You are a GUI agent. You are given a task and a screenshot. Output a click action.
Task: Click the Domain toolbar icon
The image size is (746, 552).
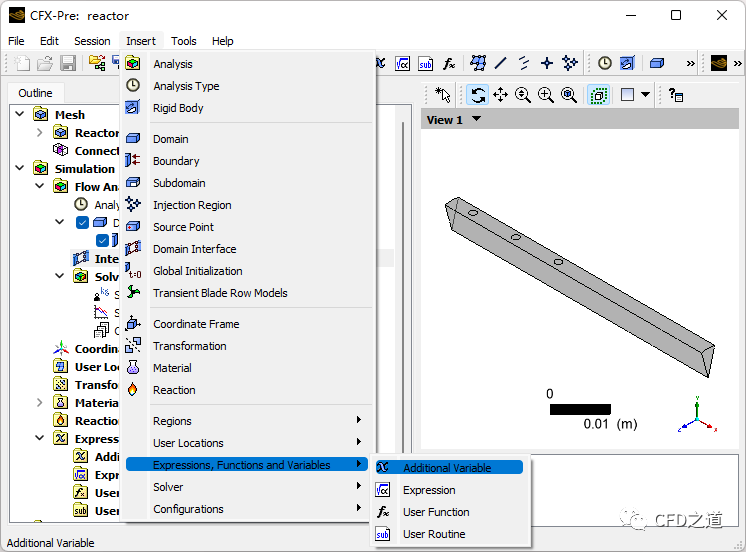pos(657,63)
